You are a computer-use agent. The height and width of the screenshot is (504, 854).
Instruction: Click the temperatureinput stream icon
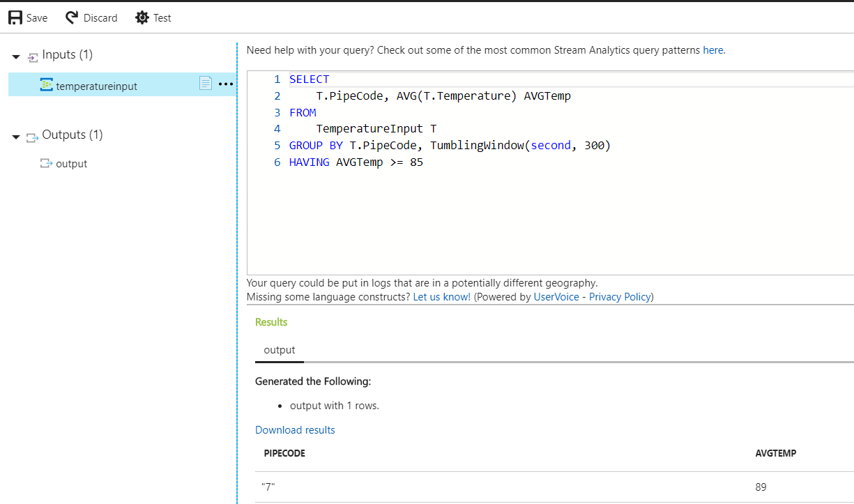point(47,84)
